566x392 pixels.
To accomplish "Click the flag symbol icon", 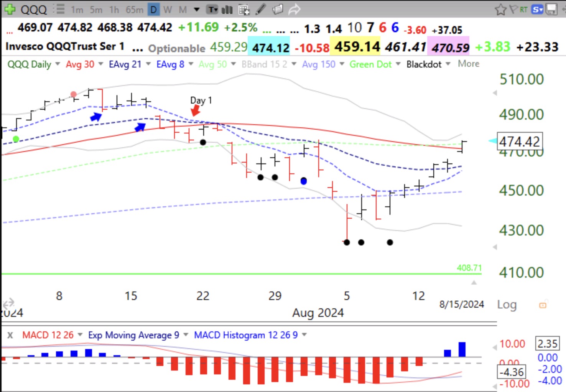I will [x=513, y=8].
